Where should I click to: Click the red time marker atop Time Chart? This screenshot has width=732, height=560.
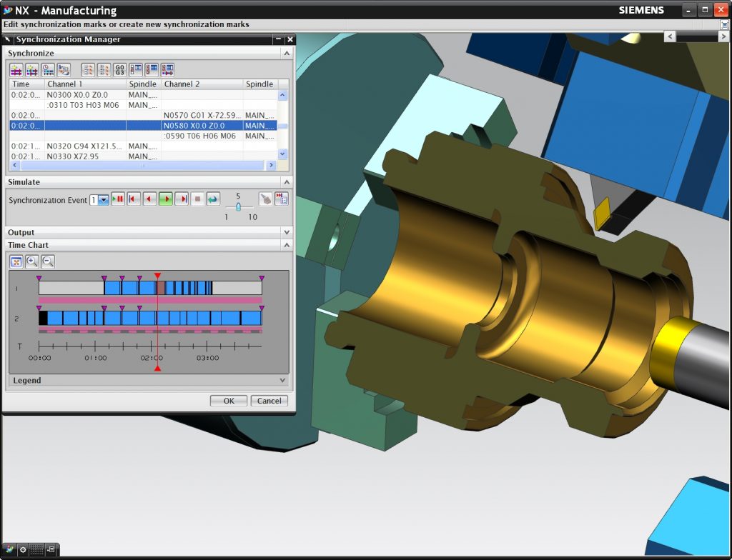[x=157, y=276]
